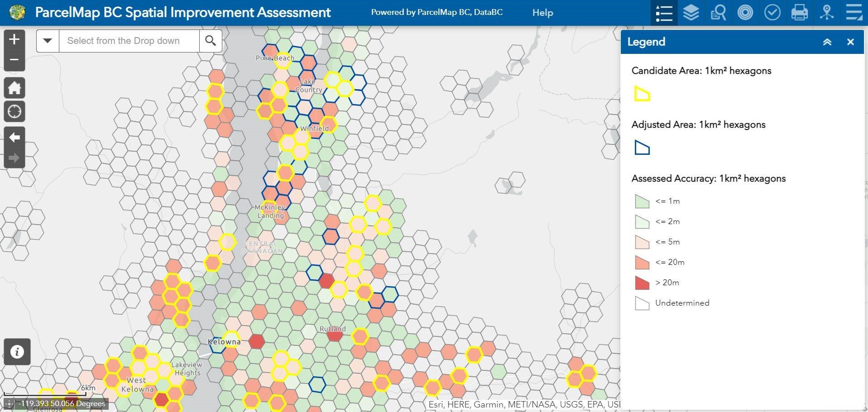Click the coordinates readout '-119.393 50.056 Degrees'

tap(62, 403)
